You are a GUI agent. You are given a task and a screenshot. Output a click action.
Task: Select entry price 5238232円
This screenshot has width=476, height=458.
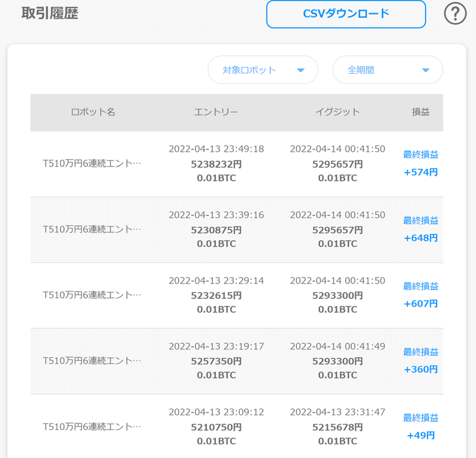[x=216, y=164]
